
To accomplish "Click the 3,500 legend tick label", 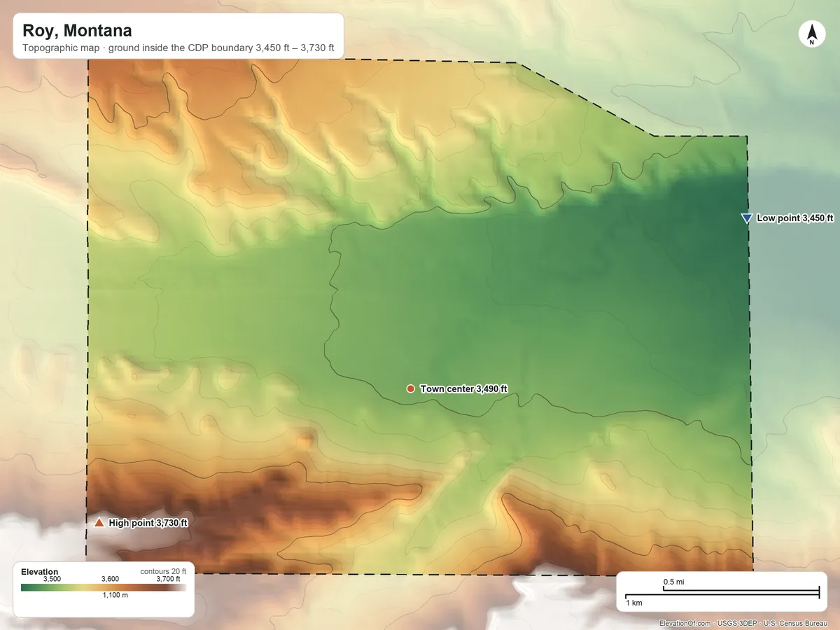I will [x=52, y=579].
